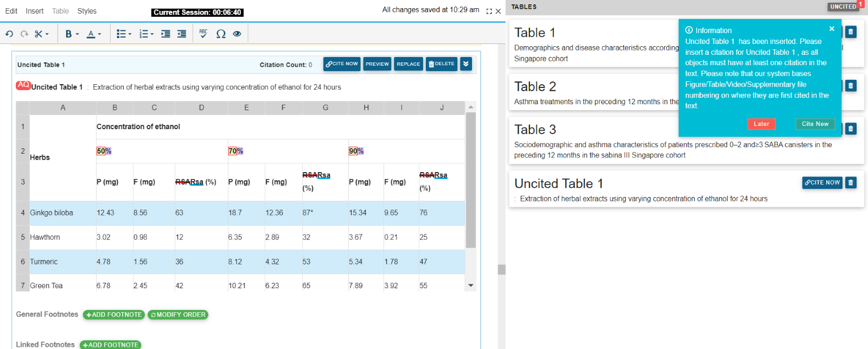Close the editor with the X icon
868x349 pixels.
click(x=498, y=11)
